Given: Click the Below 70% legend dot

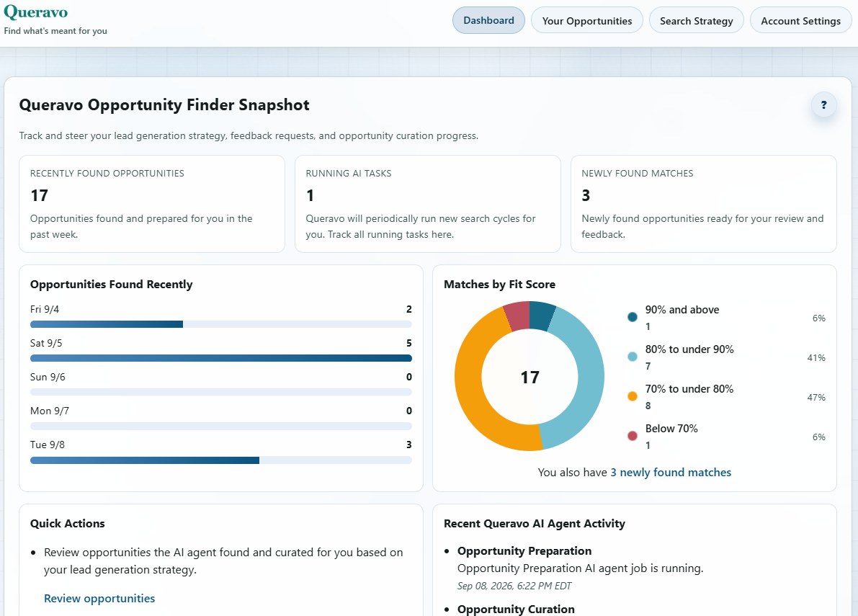Looking at the screenshot, I should [632, 436].
